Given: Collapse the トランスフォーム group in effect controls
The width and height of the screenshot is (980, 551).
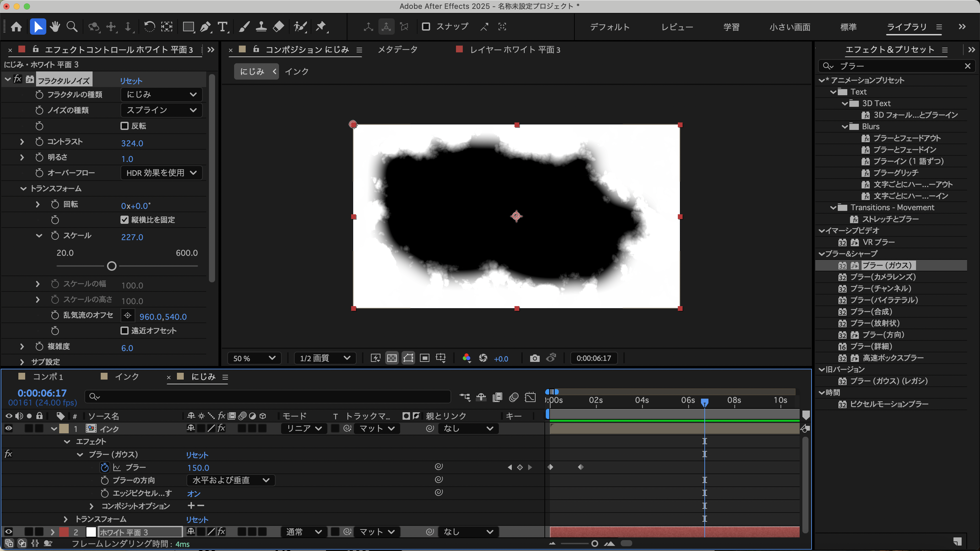Looking at the screenshot, I should pos(23,189).
